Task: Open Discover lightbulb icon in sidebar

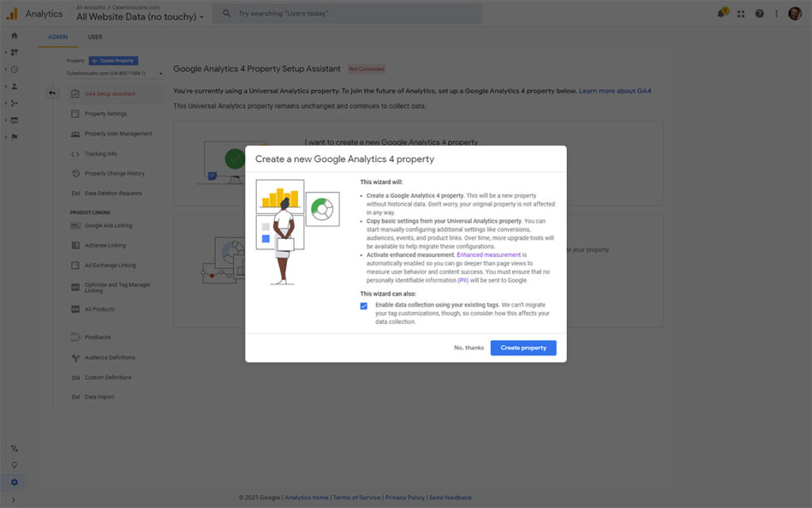Action: [x=14, y=465]
